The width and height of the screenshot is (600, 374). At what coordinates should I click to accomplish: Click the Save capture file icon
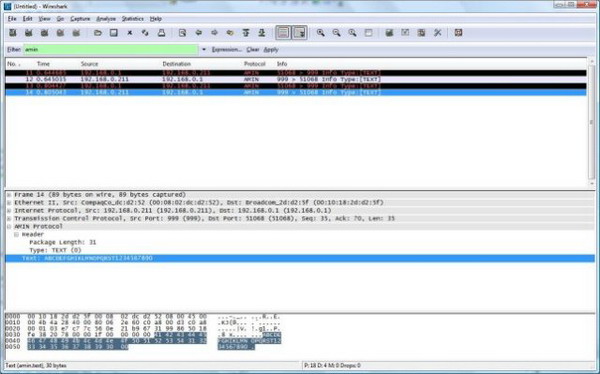tap(114, 33)
